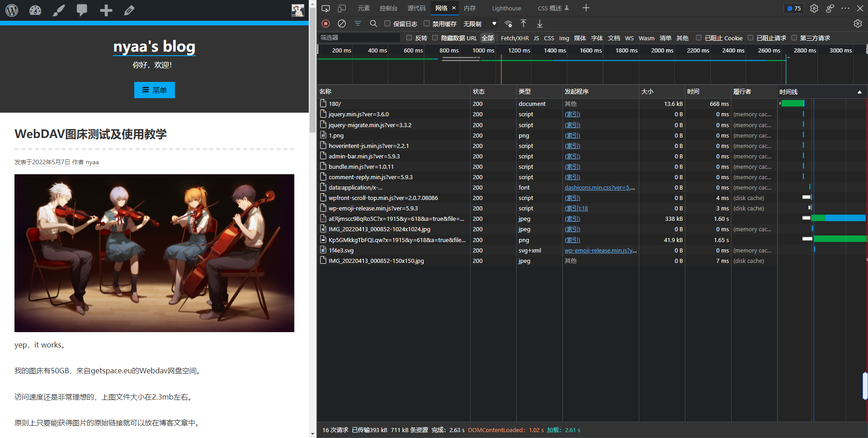Switch to the 元素 tab
The image size is (868, 438).
(x=363, y=8)
